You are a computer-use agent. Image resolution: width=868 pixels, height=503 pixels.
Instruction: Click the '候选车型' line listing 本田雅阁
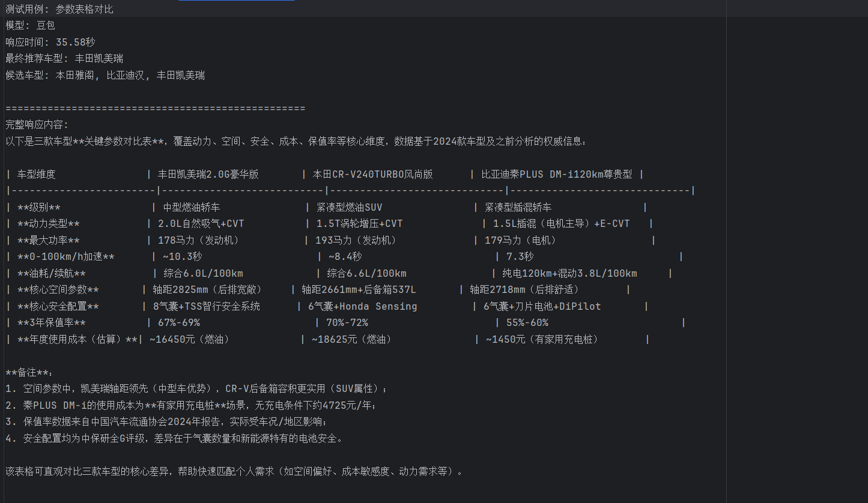[x=105, y=75]
